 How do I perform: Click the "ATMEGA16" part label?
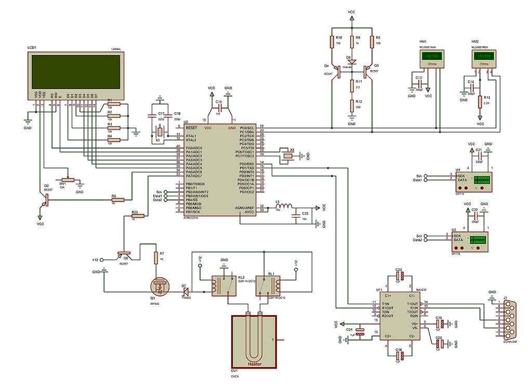tap(191, 218)
